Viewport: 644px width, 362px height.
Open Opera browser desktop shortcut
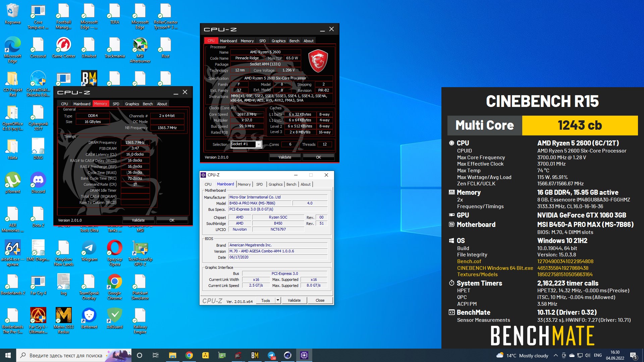pos(114,253)
